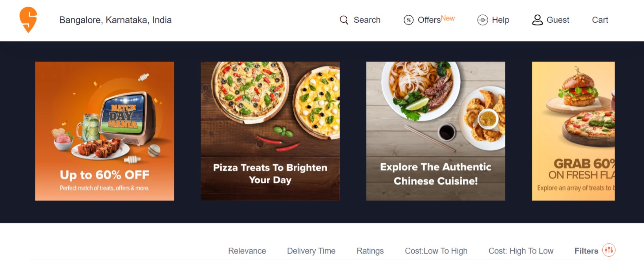Image resolution: width=644 pixels, height=274 pixels.
Task: Sign in via the Guest link
Action: [x=558, y=20]
